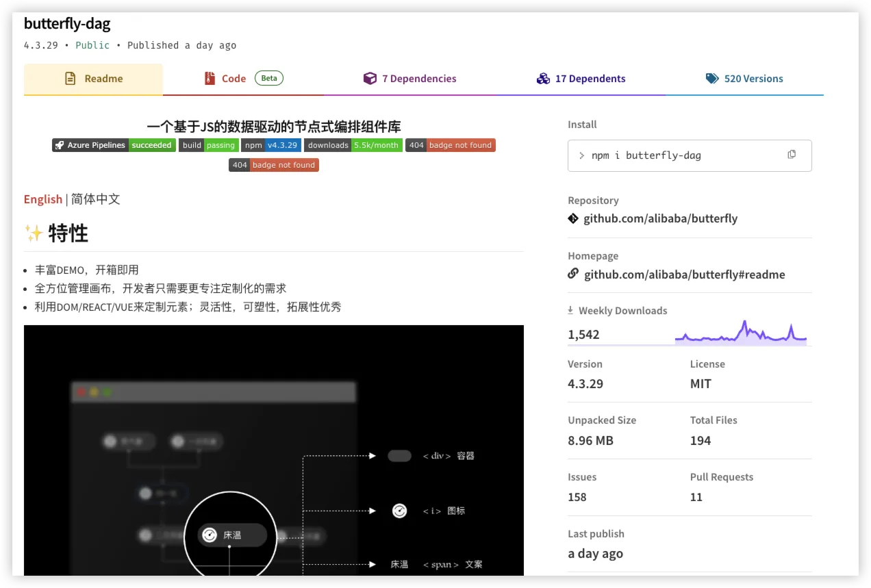
Task: Click the butterfly demo preview image
Action: pyautogui.click(x=274, y=450)
